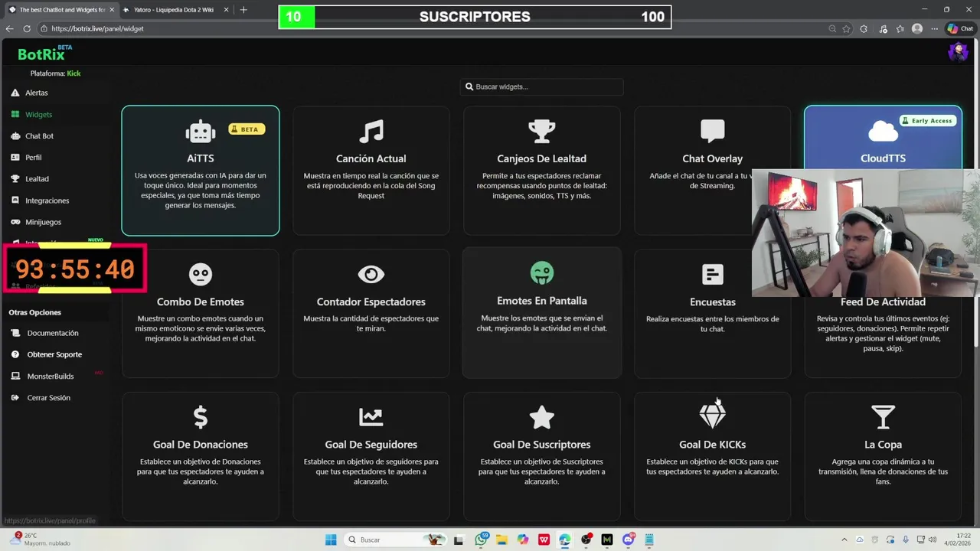This screenshot has height=551, width=980.
Task: Open browser settings three-dots menu
Action: (x=933, y=28)
